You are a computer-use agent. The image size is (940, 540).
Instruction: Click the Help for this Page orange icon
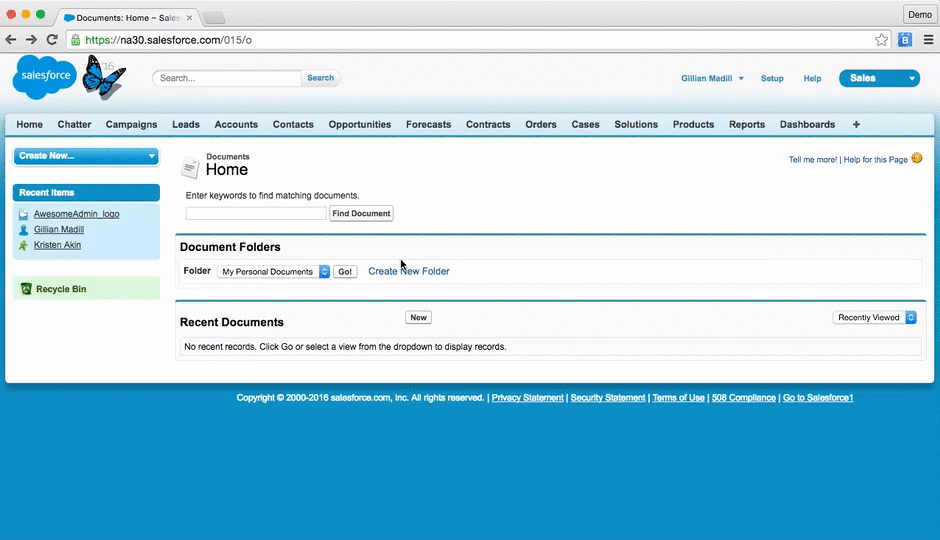point(917,158)
